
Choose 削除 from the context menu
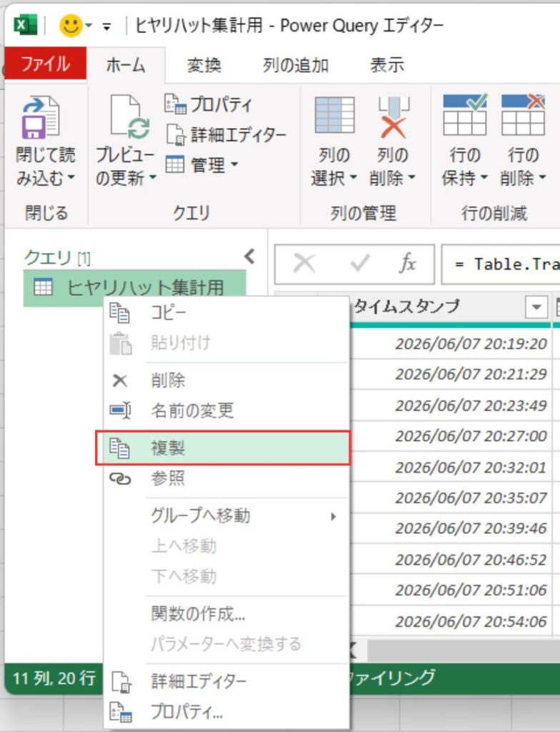pyautogui.click(x=226, y=380)
